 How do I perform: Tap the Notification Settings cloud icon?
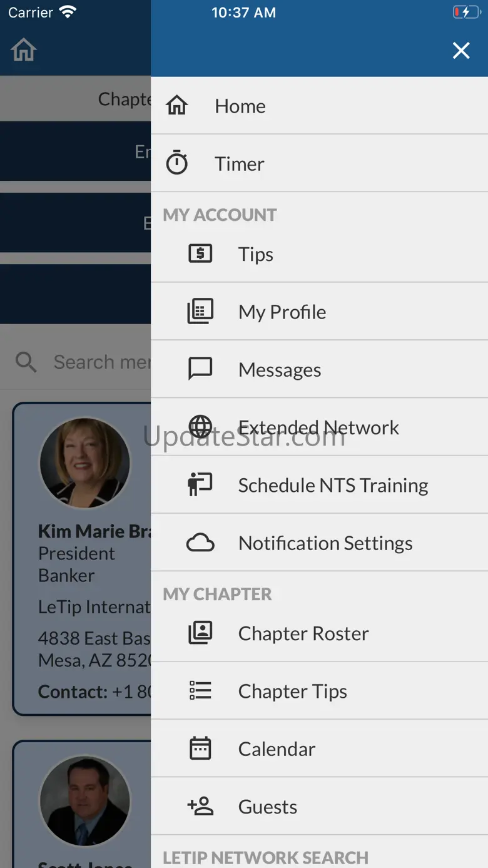[x=200, y=543]
